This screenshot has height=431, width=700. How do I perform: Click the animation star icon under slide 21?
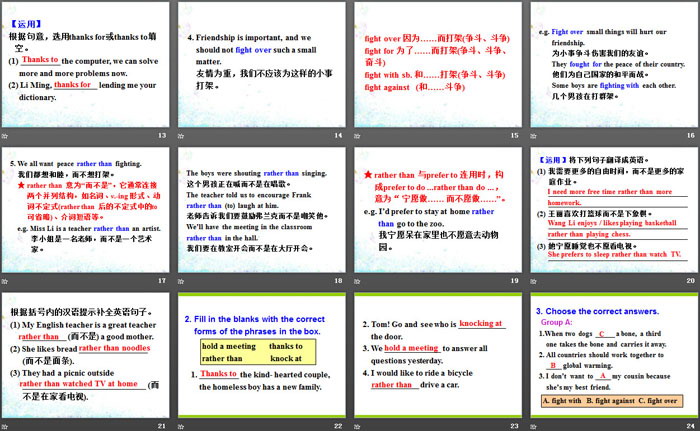(4, 427)
